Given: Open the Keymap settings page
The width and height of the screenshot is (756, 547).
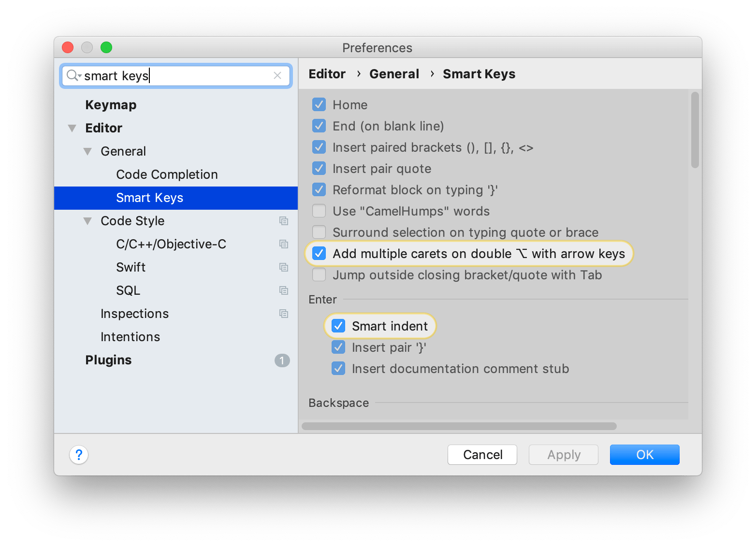Looking at the screenshot, I should point(111,105).
